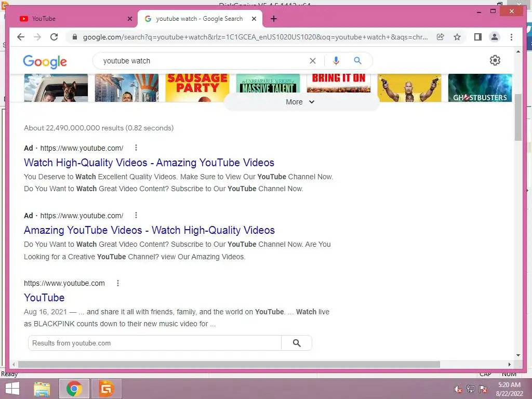532x399 pixels.
Task: Open DiskGenius from the taskbar
Action: (x=106, y=389)
